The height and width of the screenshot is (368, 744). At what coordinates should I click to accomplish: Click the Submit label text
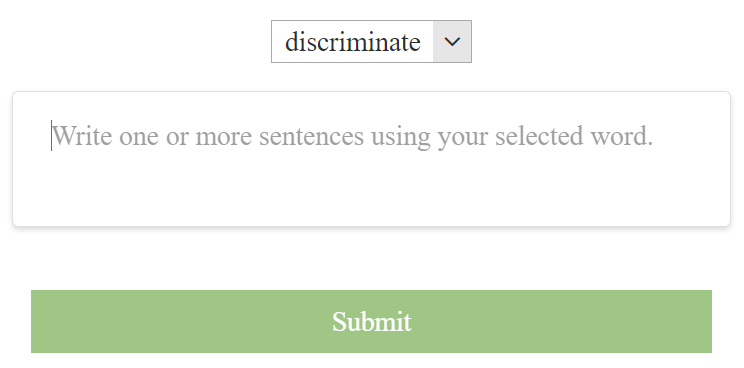click(x=372, y=322)
